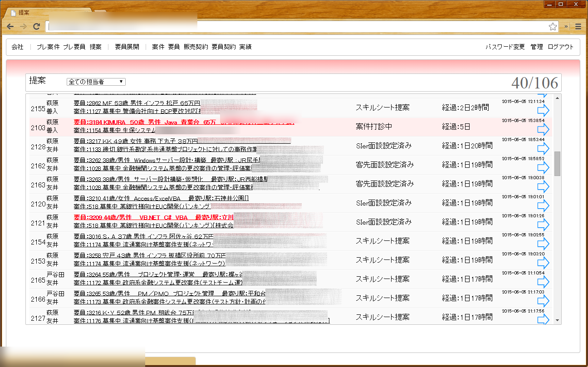Open the 全ての担当者 dropdown
This screenshot has height=367, width=588.
point(95,82)
